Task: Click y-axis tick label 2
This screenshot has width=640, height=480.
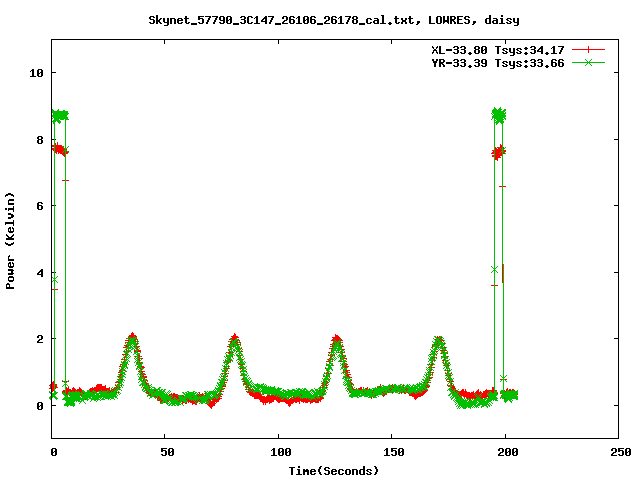Action: [40, 339]
